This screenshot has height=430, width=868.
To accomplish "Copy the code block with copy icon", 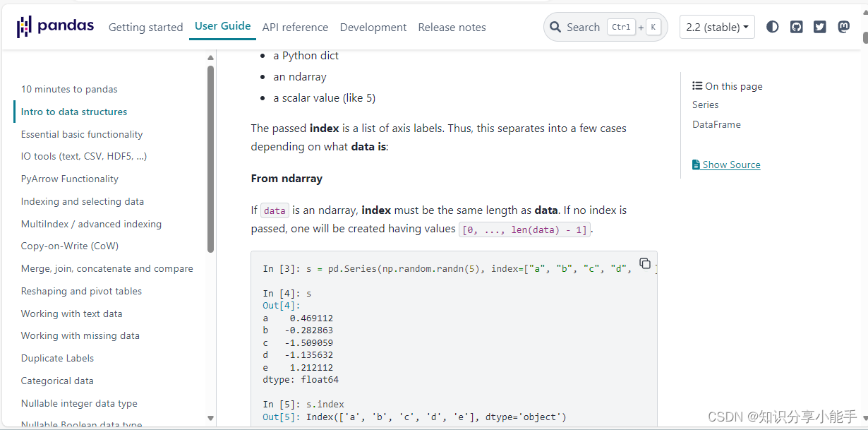I will (645, 263).
